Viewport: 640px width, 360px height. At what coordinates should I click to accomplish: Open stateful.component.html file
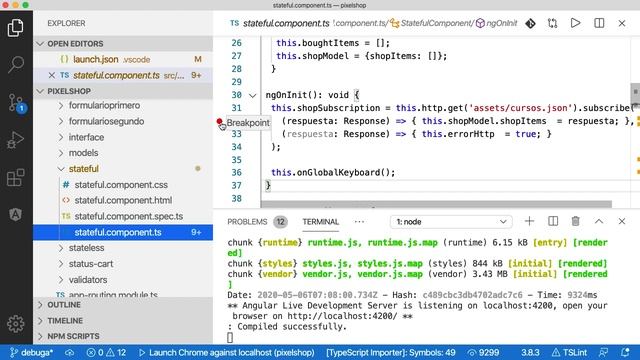tap(123, 200)
